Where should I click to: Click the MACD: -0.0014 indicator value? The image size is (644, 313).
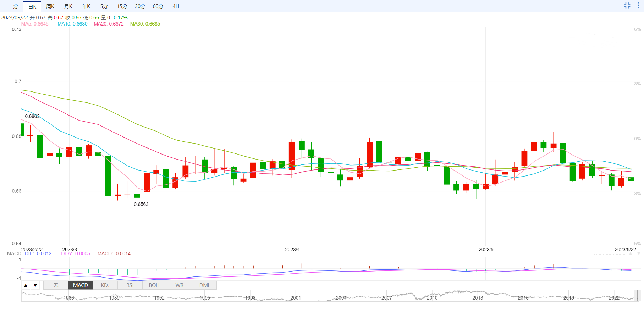point(114,253)
